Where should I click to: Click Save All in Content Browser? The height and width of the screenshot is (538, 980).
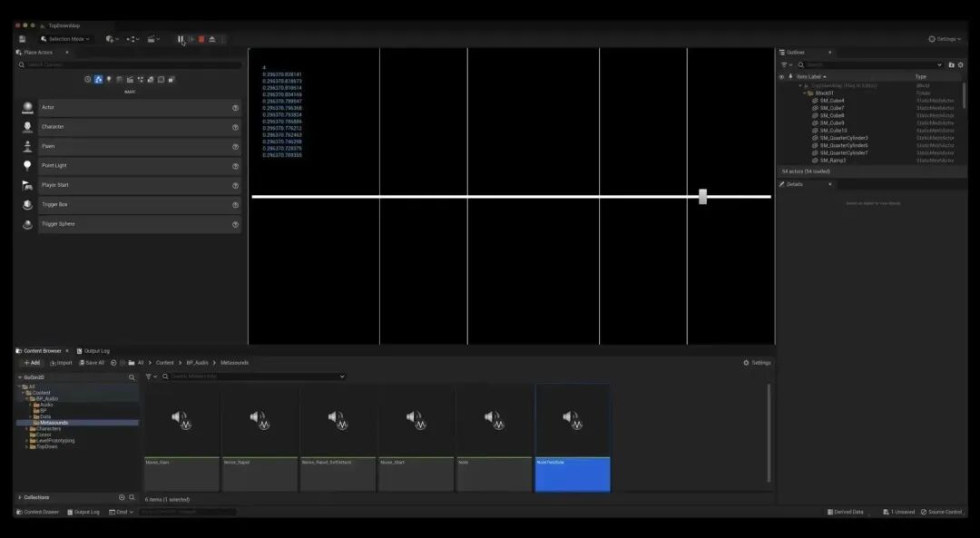pos(92,363)
